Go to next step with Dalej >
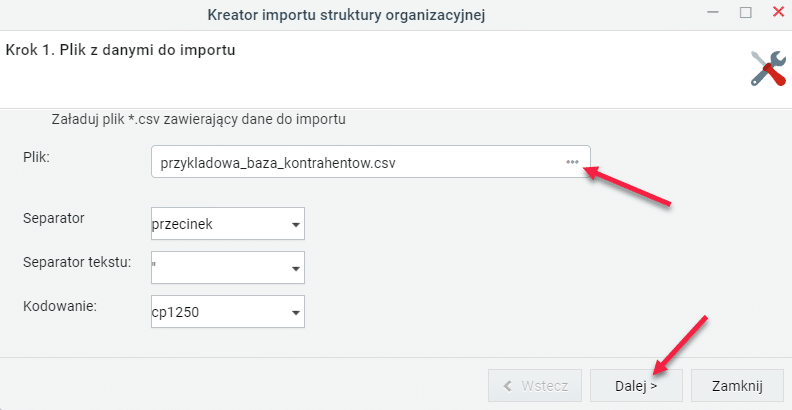792x410 pixels. coord(636,386)
